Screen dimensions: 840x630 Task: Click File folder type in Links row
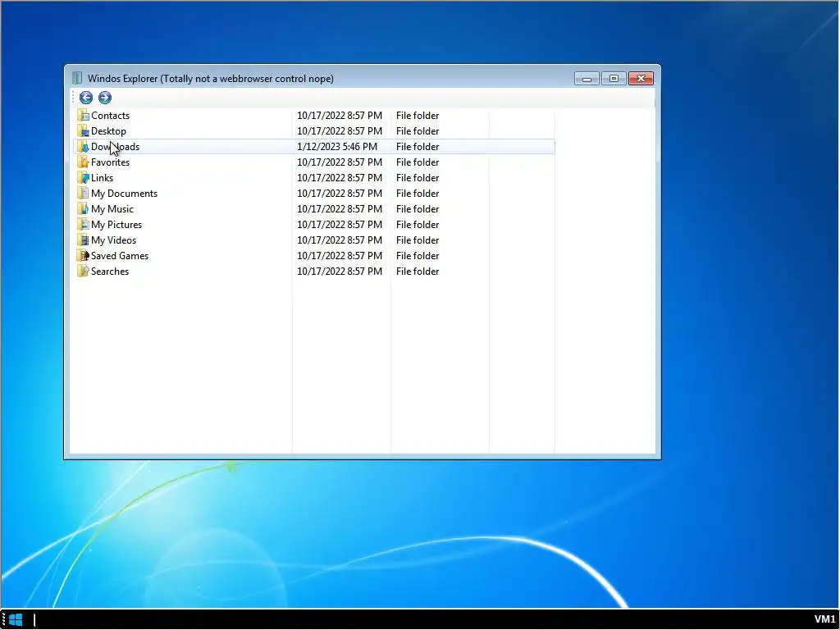pos(418,177)
